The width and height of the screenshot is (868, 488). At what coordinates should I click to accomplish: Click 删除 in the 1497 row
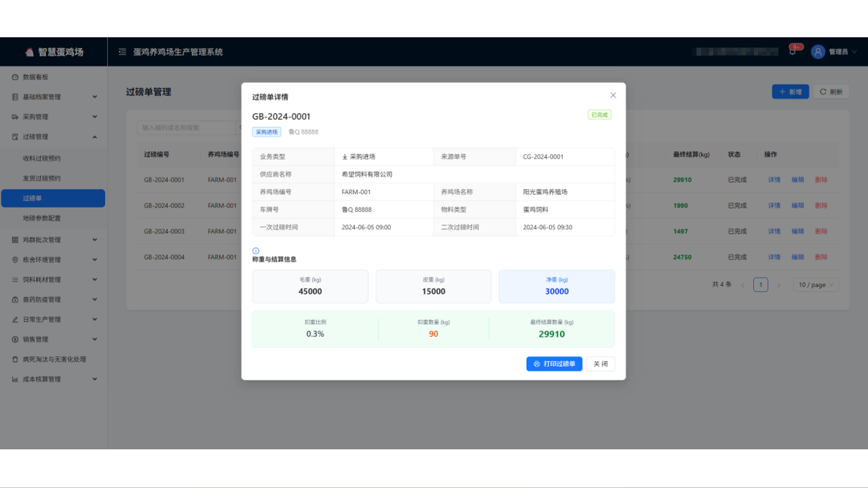pyautogui.click(x=820, y=231)
